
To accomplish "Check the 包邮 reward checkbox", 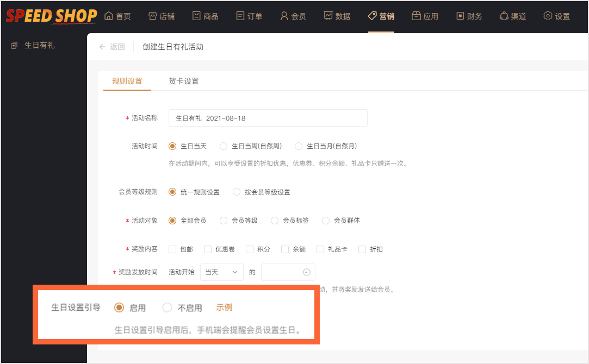I will [172, 249].
